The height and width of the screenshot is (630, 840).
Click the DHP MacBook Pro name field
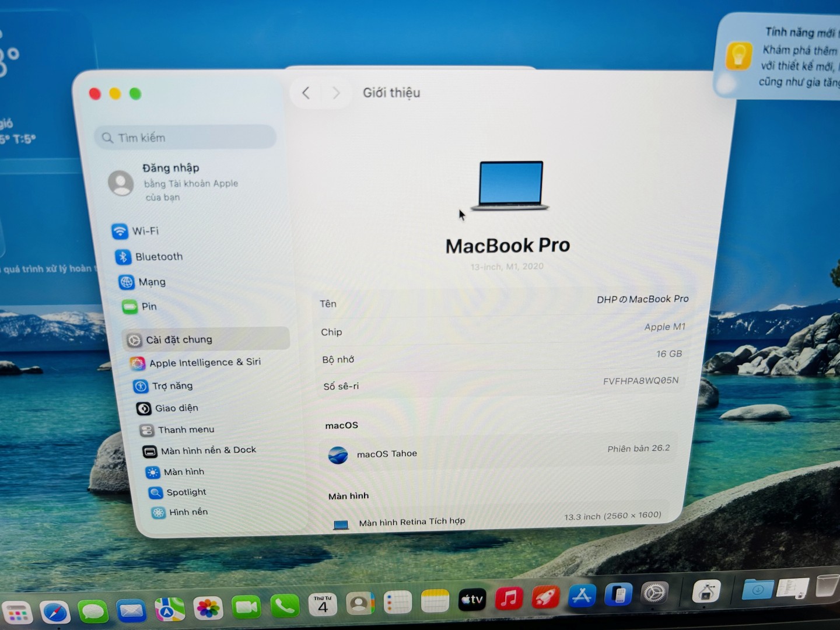click(x=642, y=299)
